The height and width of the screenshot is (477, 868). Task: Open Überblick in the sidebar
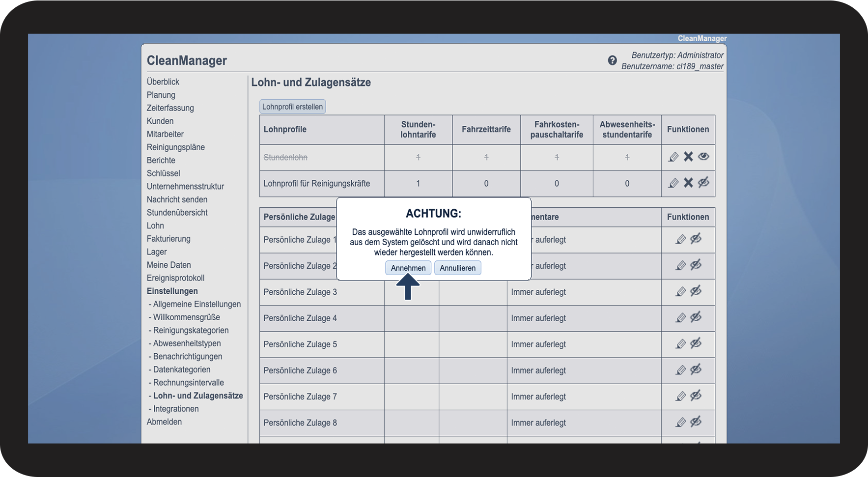[x=163, y=82]
